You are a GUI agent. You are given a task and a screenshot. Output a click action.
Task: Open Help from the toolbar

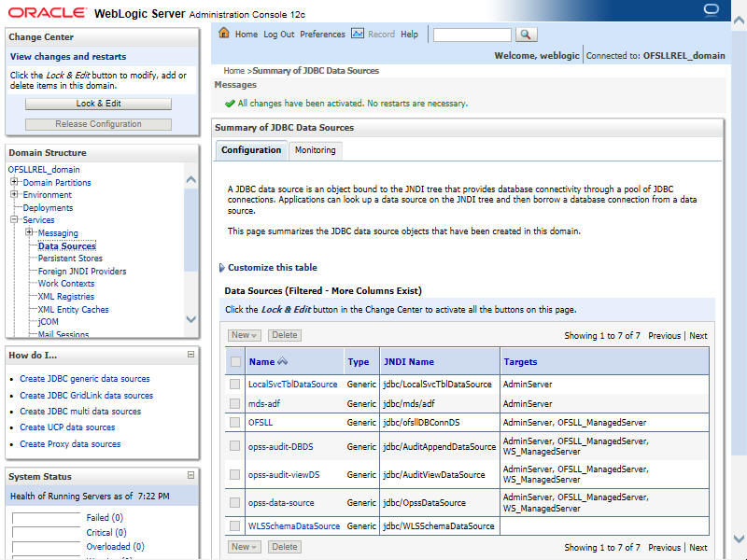tap(409, 35)
